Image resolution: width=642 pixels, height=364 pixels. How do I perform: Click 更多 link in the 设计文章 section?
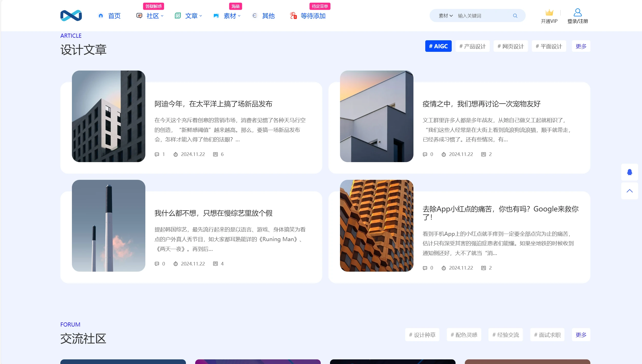(581, 46)
